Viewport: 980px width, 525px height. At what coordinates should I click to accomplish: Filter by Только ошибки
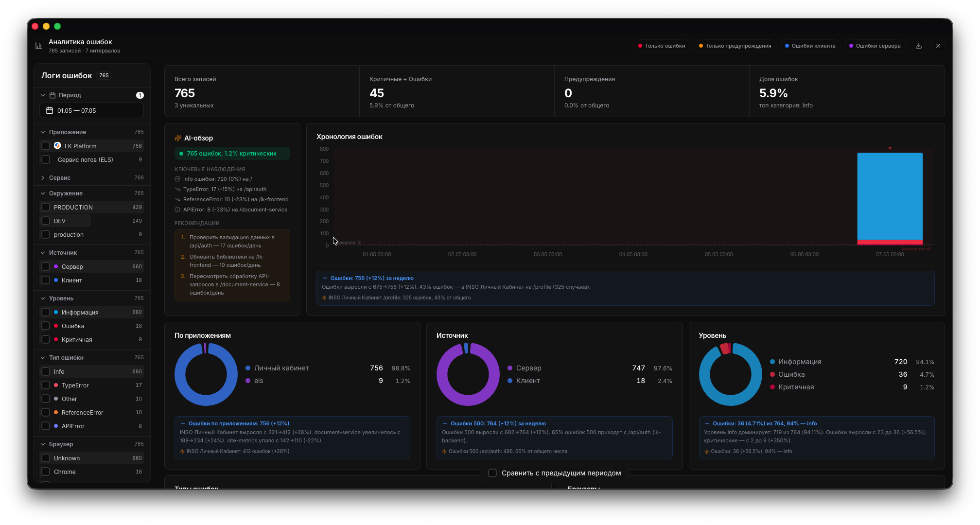click(x=662, y=46)
